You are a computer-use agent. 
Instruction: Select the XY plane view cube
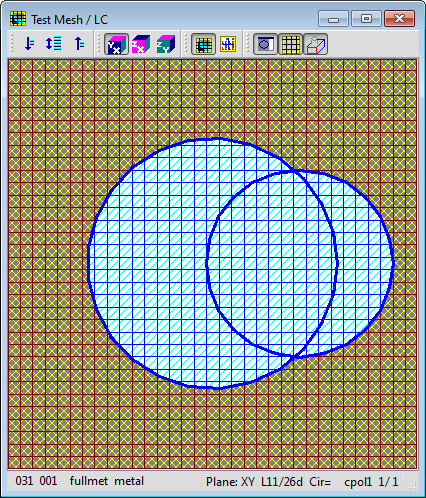(116, 44)
